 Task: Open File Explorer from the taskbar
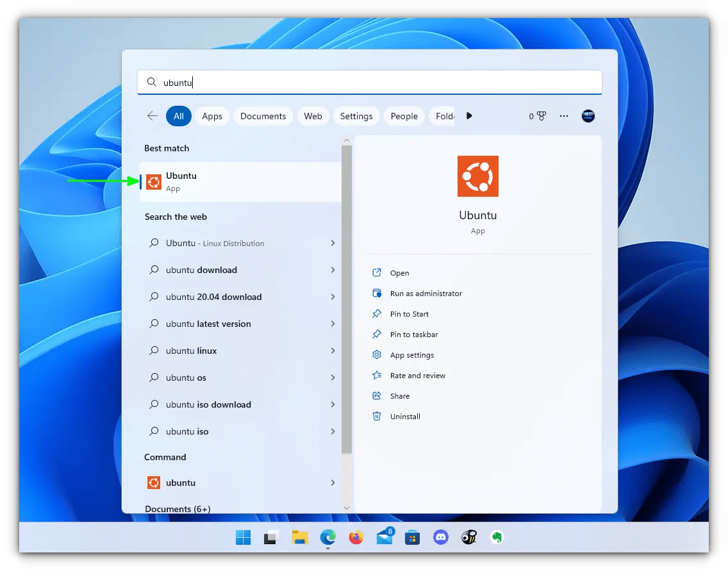click(300, 537)
